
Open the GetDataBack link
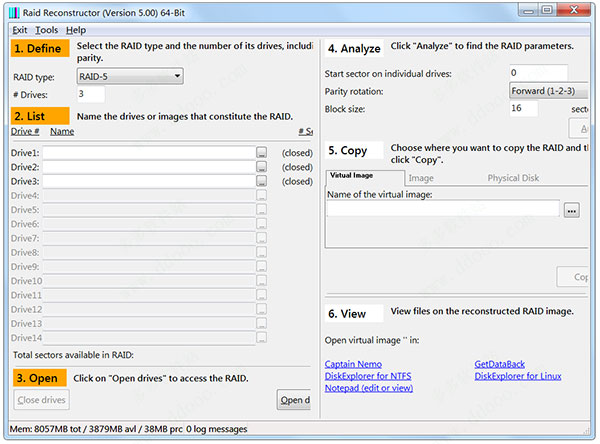pyautogui.click(x=499, y=364)
